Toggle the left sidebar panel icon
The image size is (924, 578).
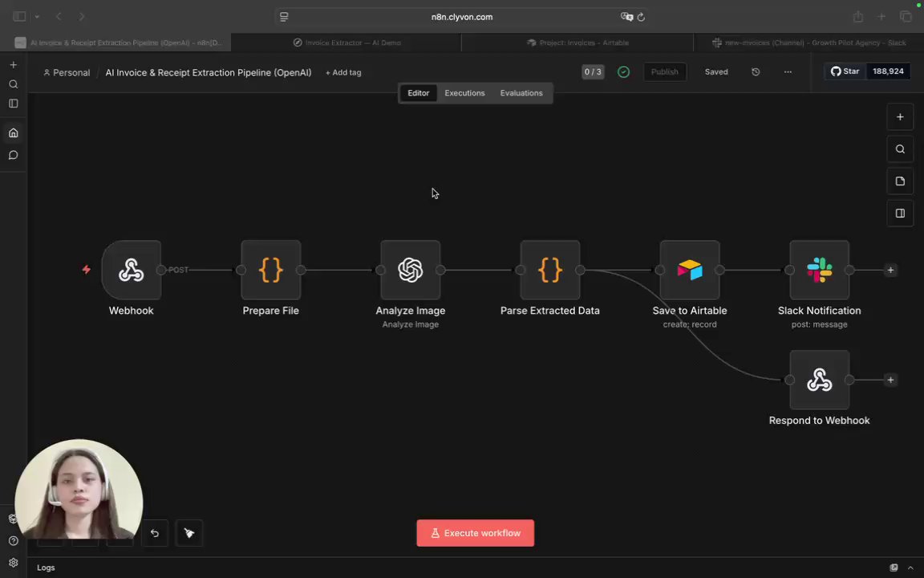[x=13, y=104]
